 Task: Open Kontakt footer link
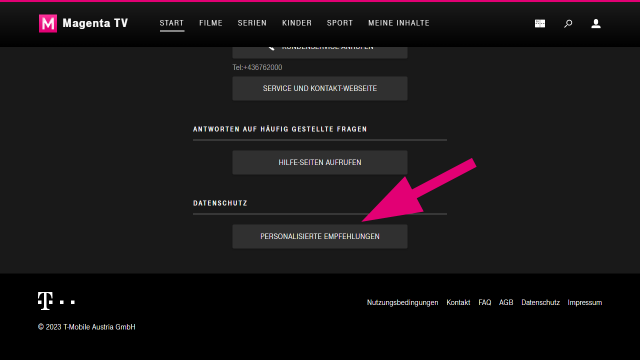click(x=458, y=302)
